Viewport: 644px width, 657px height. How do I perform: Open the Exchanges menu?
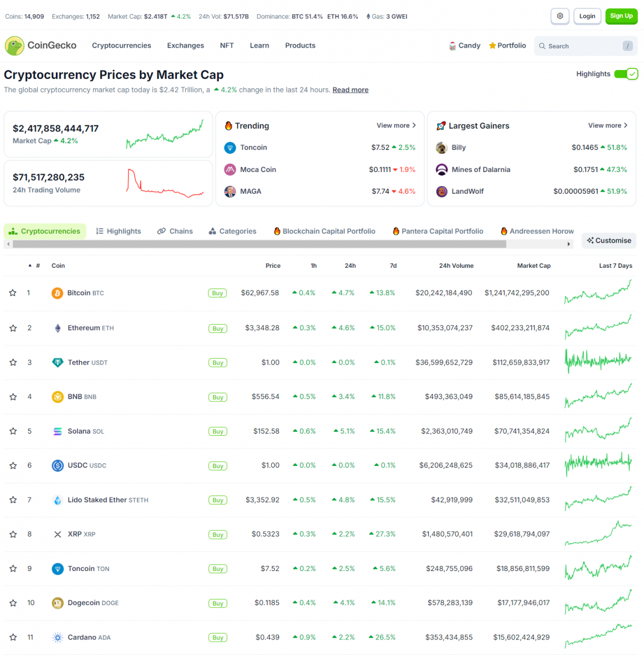coord(185,46)
